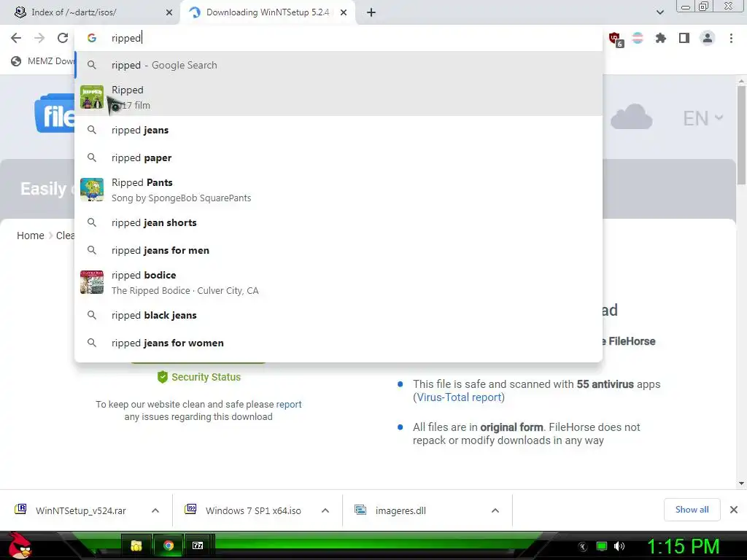
Task: Open the EN language dropdown
Action: pyautogui.click(x=703, y=118)
